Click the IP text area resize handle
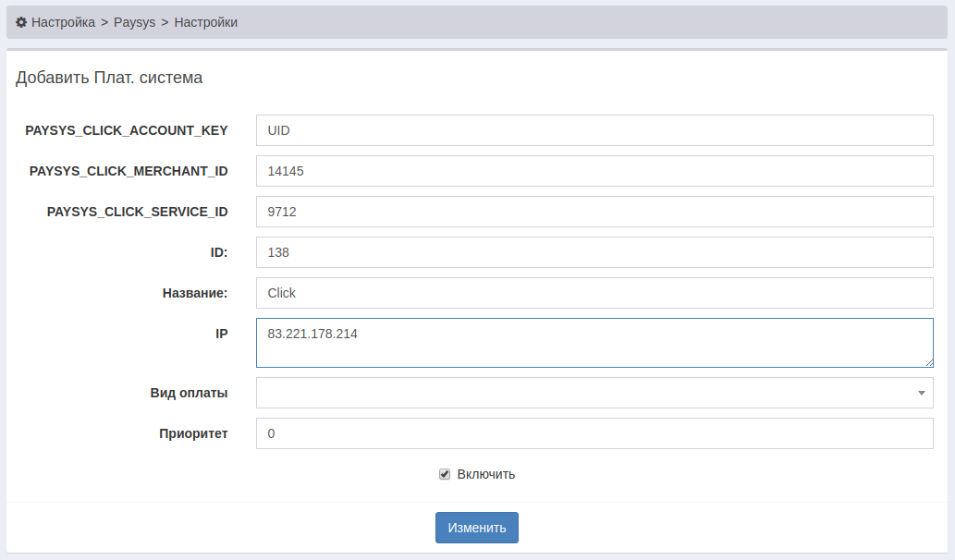The height and width of the screenshot is (560, 955). (x=928, y=362)
